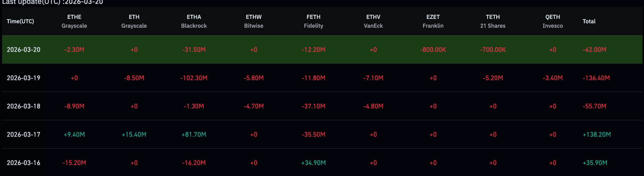Select the -3.40M Invesco value
The height and width of the screenshot is (176, 644).
click(x=552, y=78)
